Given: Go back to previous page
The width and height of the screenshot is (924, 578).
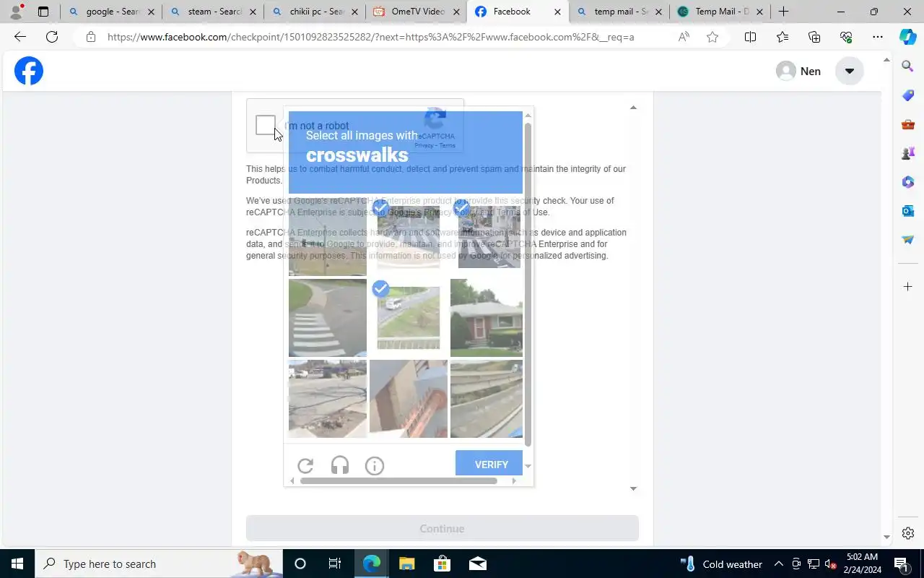Looking at the screenshot, I should tap(20, 37).
